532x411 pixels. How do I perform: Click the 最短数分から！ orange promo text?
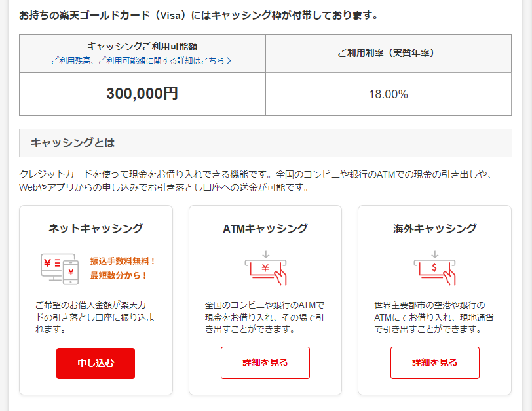pos(119,275)
